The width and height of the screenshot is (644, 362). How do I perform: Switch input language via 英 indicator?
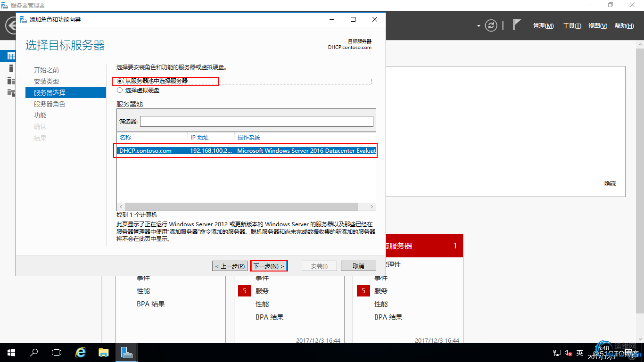[580, 353]
